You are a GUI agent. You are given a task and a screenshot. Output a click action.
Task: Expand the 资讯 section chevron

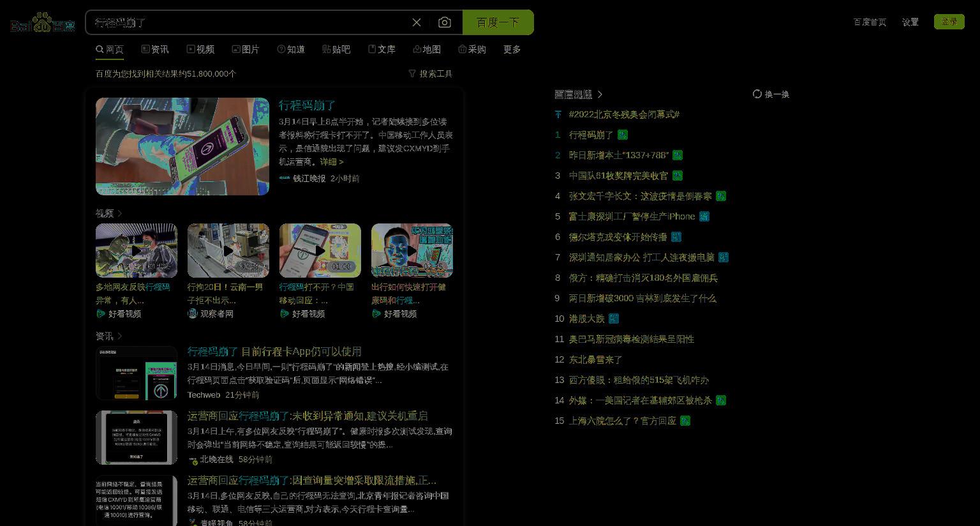pos(120,336)
